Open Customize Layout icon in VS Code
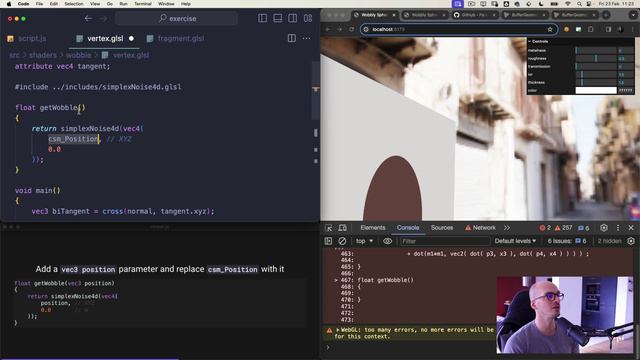 coord(308,18)
